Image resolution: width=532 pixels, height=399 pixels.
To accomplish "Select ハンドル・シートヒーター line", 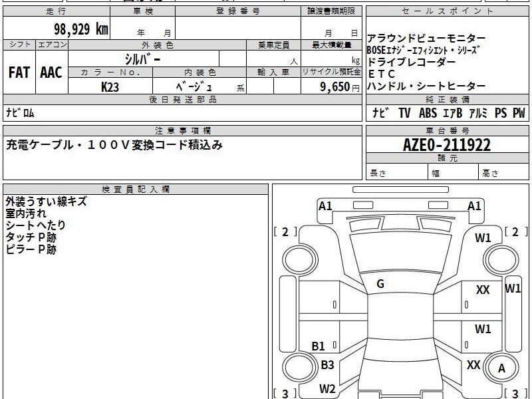I will click(x=426, y=86).
